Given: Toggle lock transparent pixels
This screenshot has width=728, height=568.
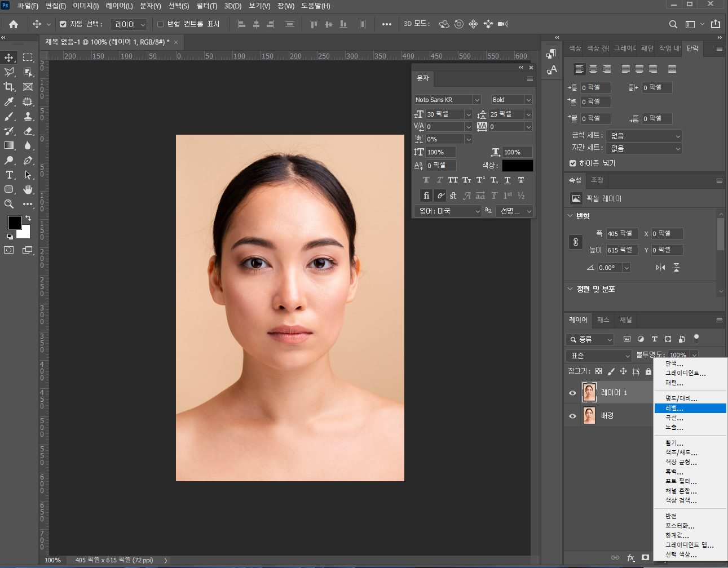Looking at the screenshot, I should click(598, 371).
